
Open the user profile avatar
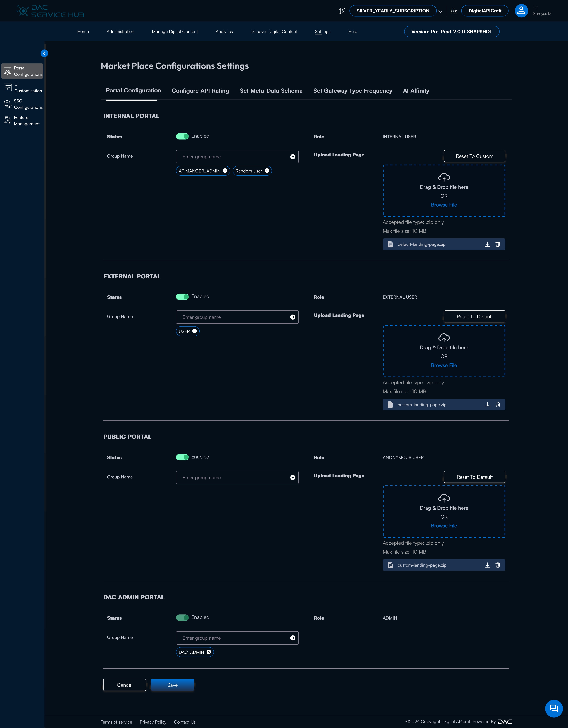point(521,11)
